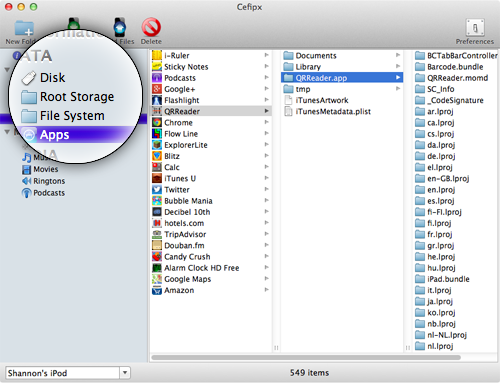Click the Flashlight app icon
This screenshot has width=500, height=383.
pyautogui.click(x=157, y=100)
